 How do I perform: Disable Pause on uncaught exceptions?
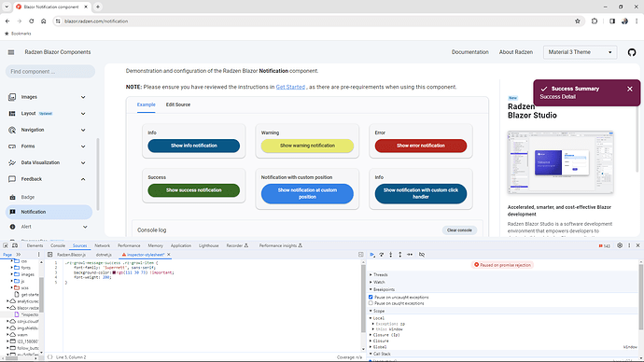click(371, 297)
